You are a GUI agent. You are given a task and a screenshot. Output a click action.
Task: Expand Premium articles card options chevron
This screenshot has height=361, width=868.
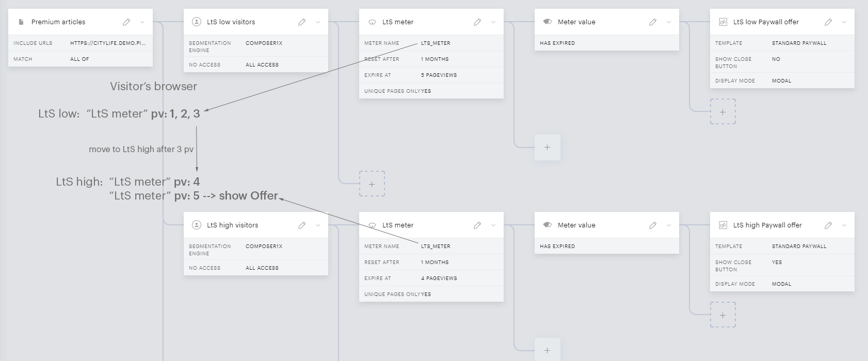click(x=142, y=22)
